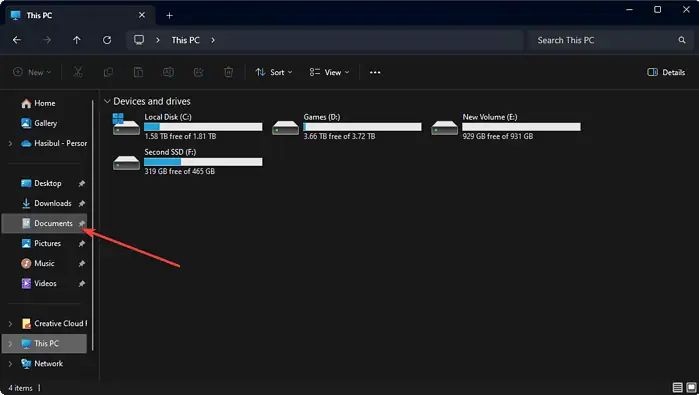Expand the Network tree node
The height and width of the screenshot is (395, 699).
pos(10,364)
